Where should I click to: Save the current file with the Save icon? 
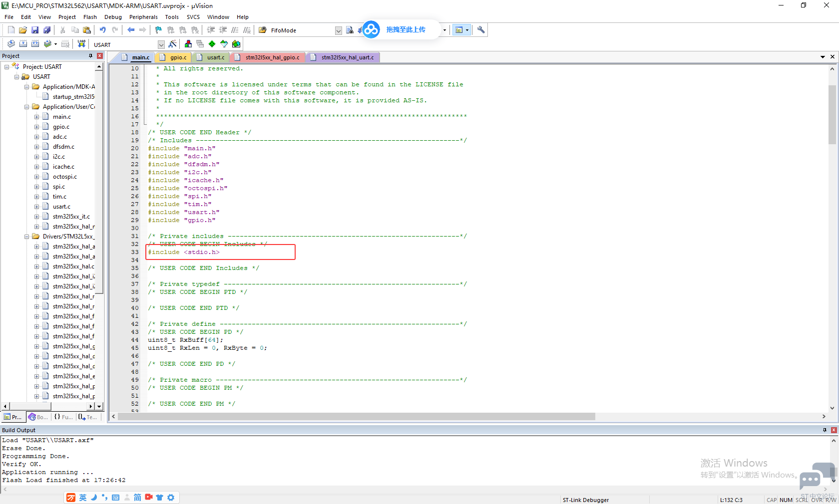click(35, 30)
